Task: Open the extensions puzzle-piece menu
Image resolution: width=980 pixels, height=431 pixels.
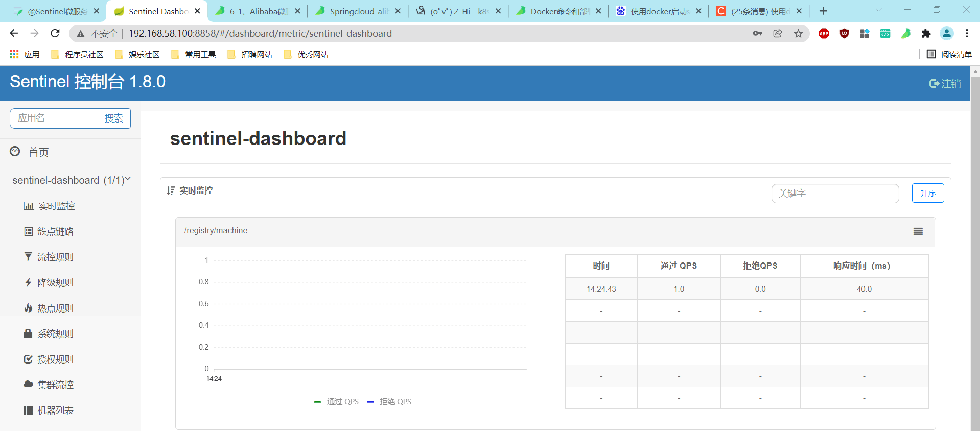Action: (926, 34)
